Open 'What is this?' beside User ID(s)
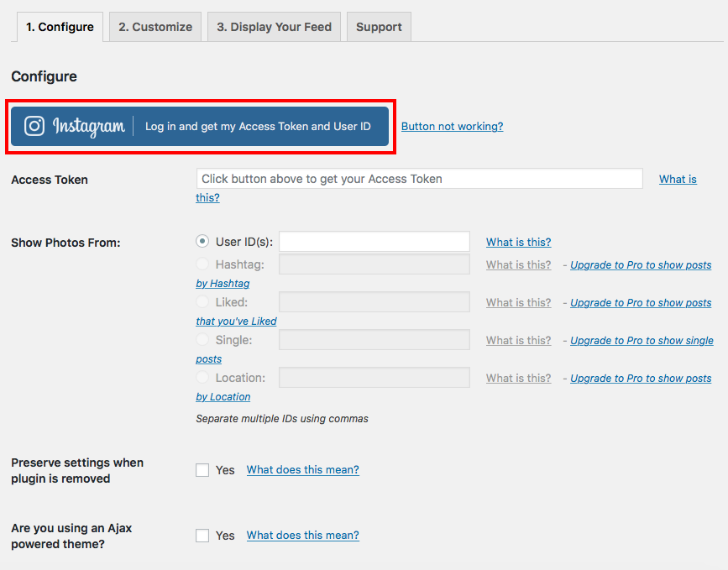 tap(519, 242)
